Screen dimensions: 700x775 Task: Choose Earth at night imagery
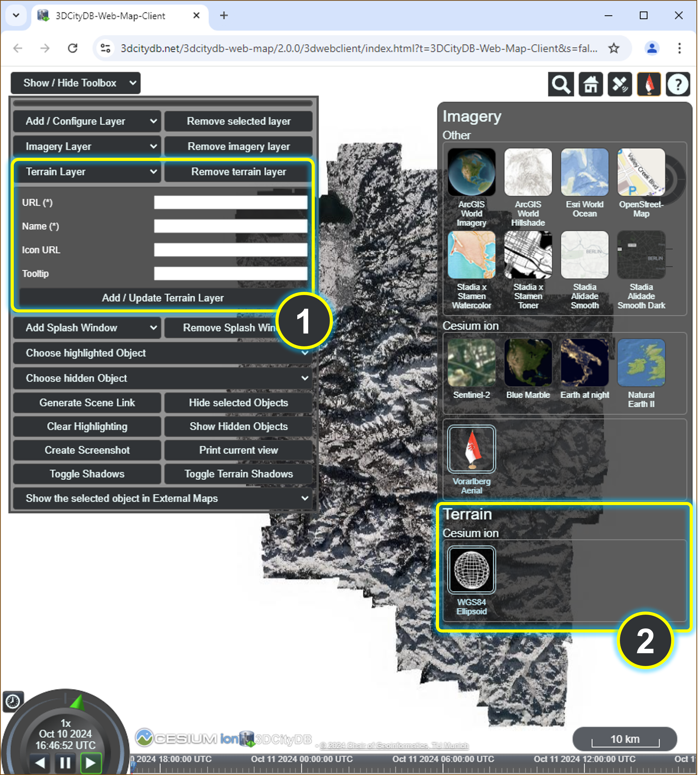[584, 363]
